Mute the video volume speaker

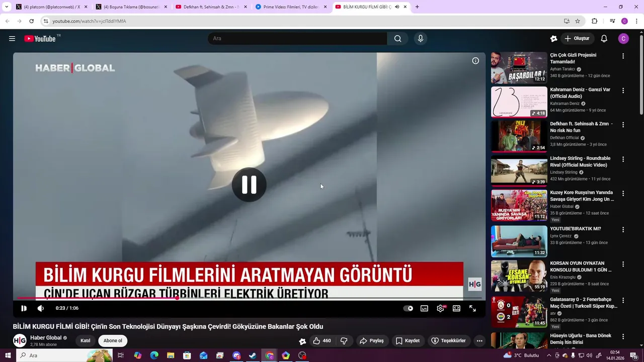(41, 308)
